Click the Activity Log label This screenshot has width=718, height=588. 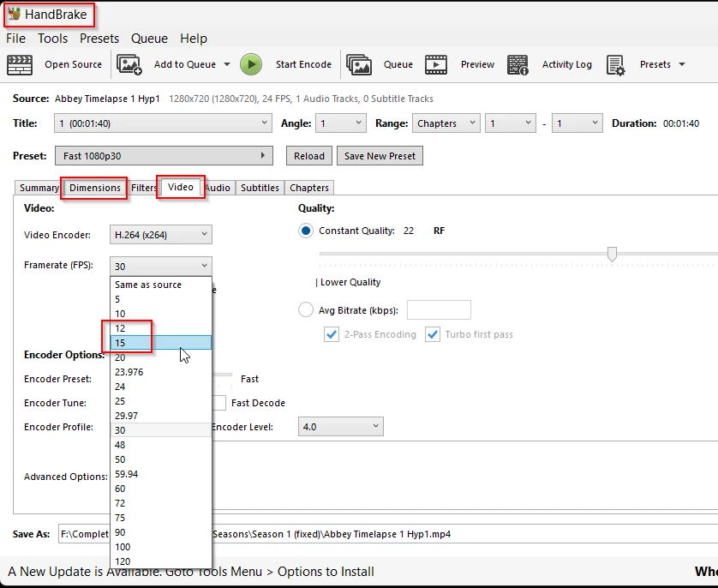tap(567, 64)
